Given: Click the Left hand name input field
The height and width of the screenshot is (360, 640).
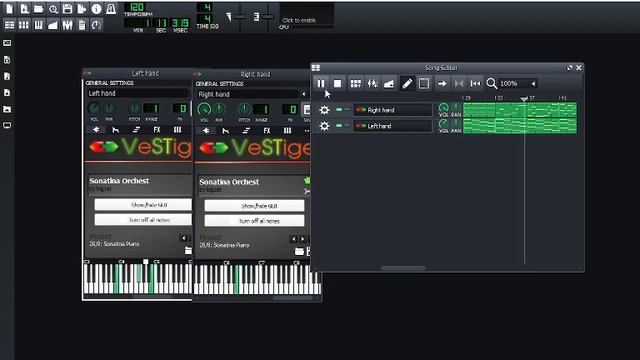Looking at the screenshot, I should click(138, 93).
